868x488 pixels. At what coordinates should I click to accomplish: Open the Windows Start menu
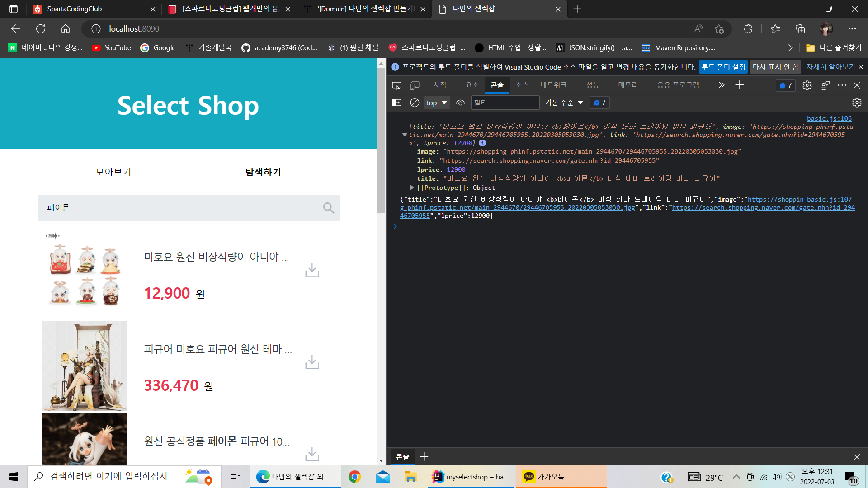tap(14, 477)
